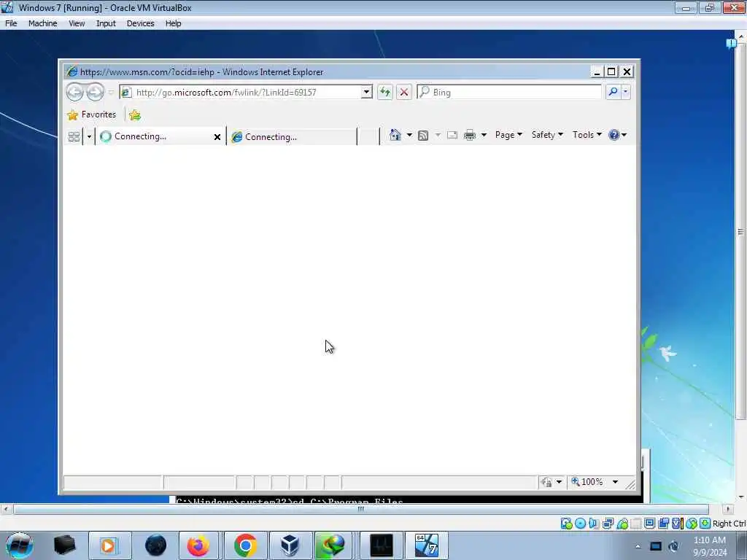Expand search provider dropdown arrow
Image resolution: width=747 pixels, height=560 pixels.
coord(625,91)
